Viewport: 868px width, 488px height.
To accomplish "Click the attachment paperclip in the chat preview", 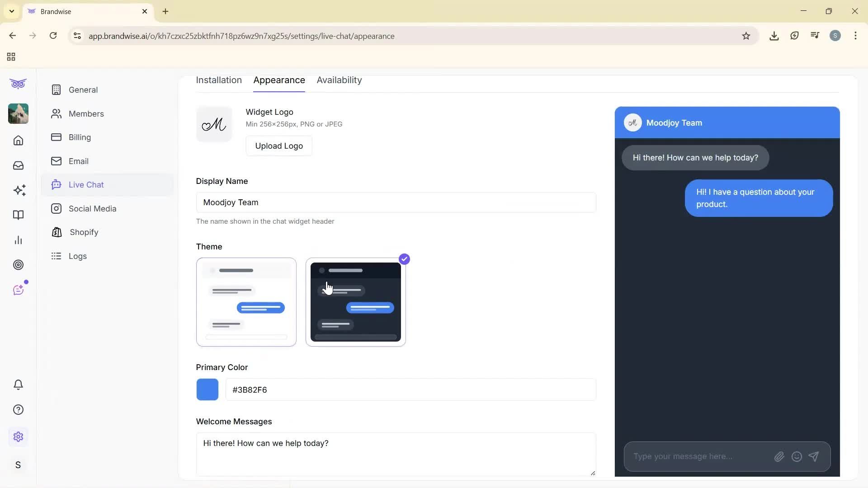I will [779, 456].
